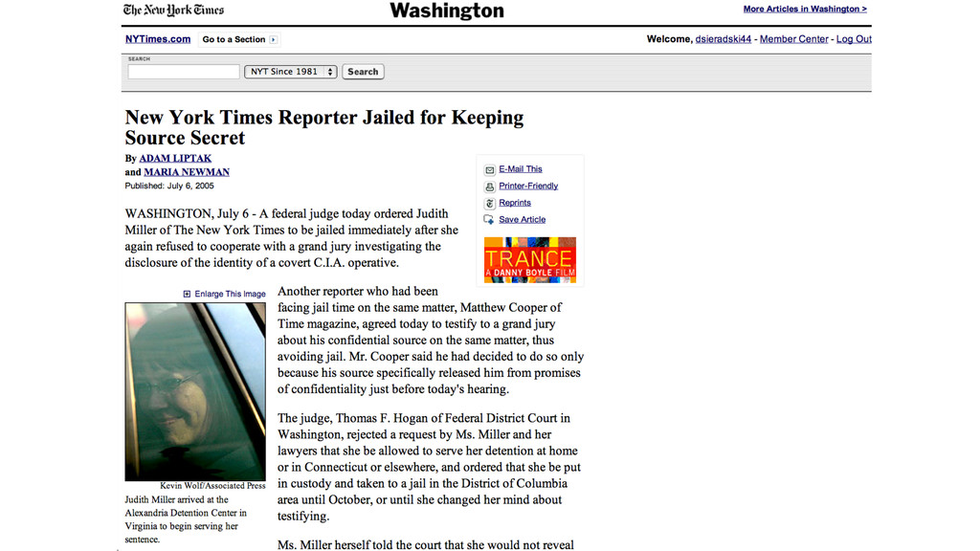
Task: Click the Judith Miller car window photo
Action: (x=195, y=391)
